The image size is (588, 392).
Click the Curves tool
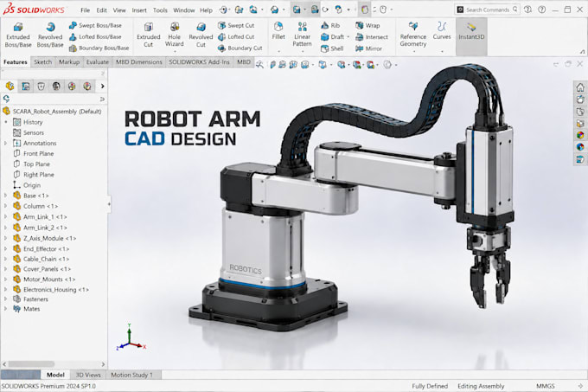(x=442, y=31)
